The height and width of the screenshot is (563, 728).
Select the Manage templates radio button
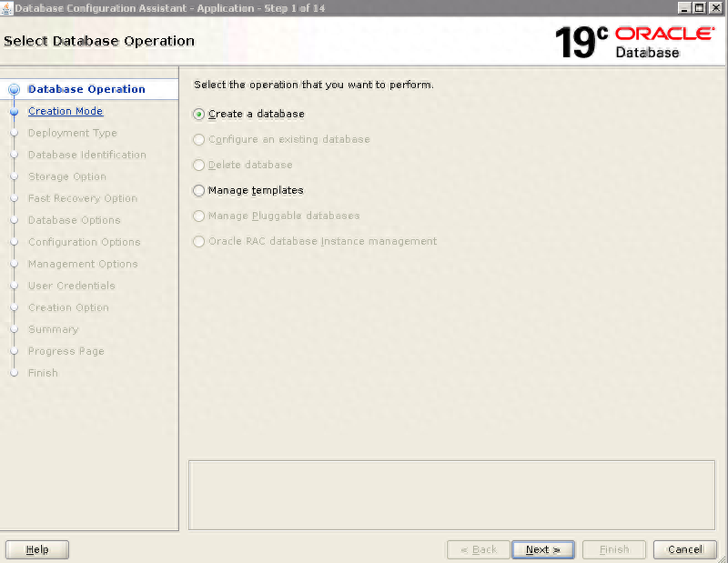(x=199, y=191)
